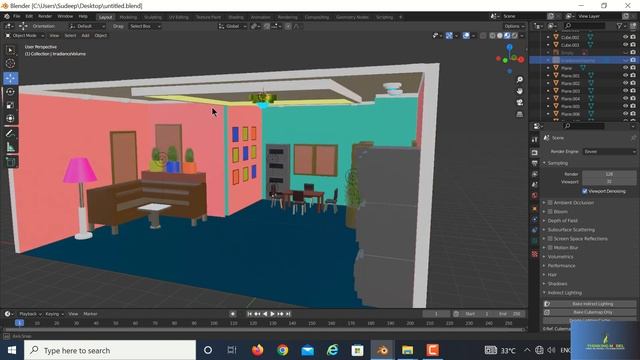Pick the Select Box tool icon
Screen dimensions: 640x360
11,50
